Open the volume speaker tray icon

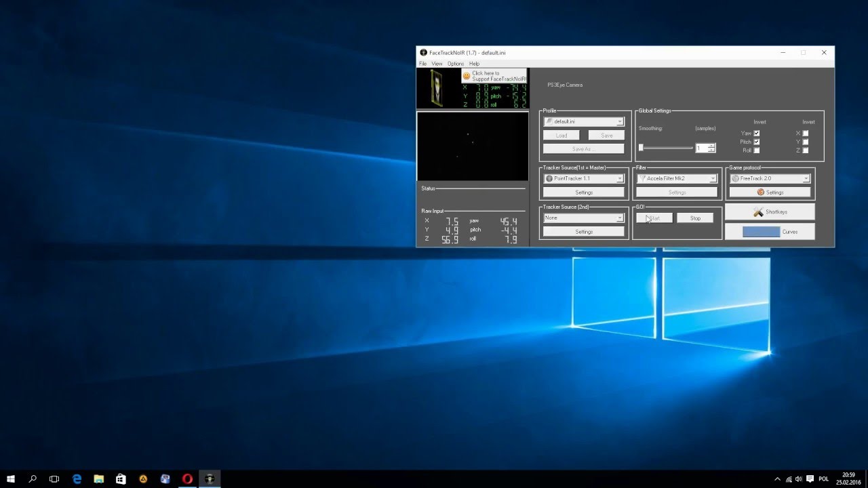click(799, 479)
